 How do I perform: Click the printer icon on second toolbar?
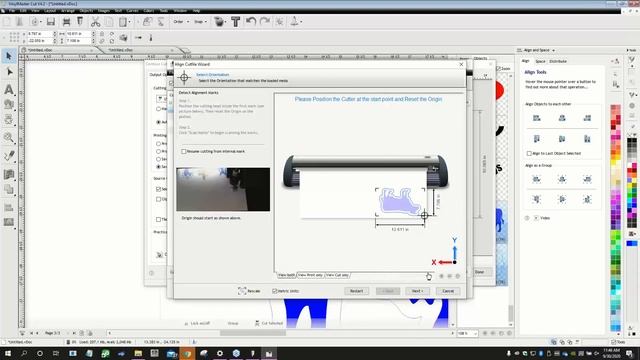point(123,38)
